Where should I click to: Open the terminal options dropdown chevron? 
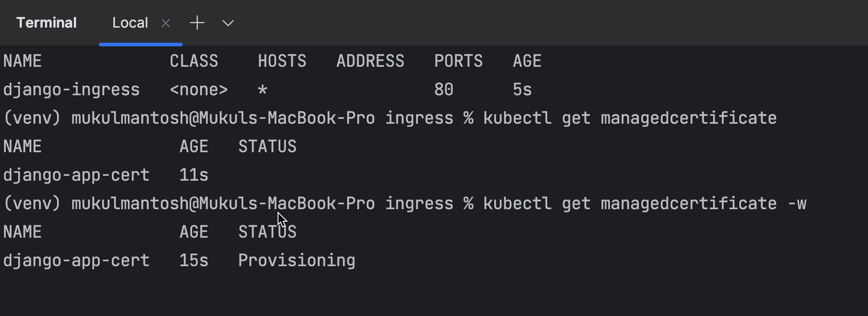tap(228, 23)
